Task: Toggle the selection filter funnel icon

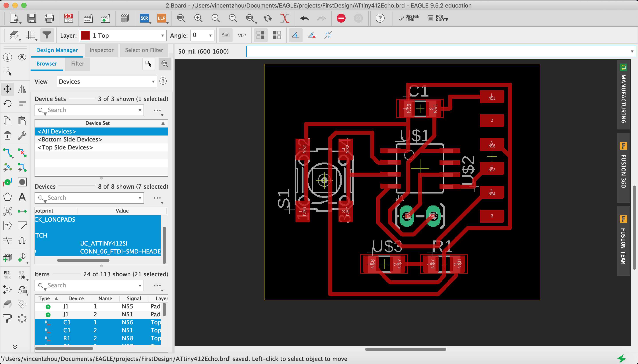Action: tap(47, 35)
